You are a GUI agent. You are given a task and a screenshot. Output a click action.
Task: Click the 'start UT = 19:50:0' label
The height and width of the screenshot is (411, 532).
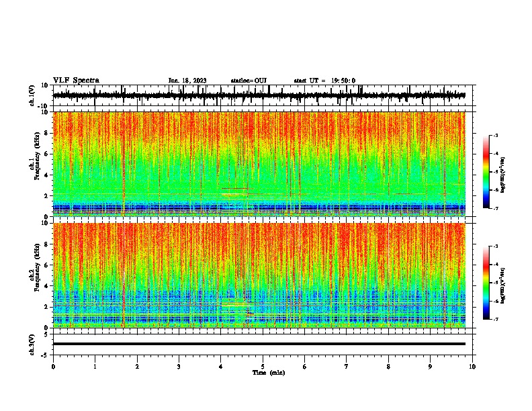tap(324, 81)
